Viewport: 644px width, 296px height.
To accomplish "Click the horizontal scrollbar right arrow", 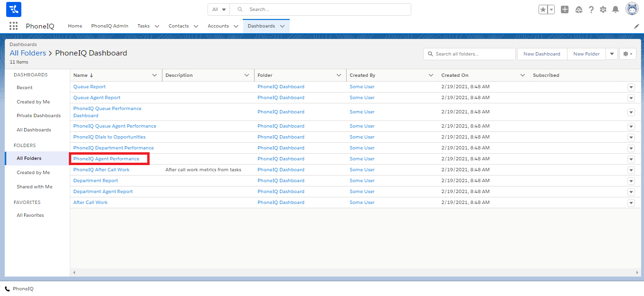I will point(637,273).
